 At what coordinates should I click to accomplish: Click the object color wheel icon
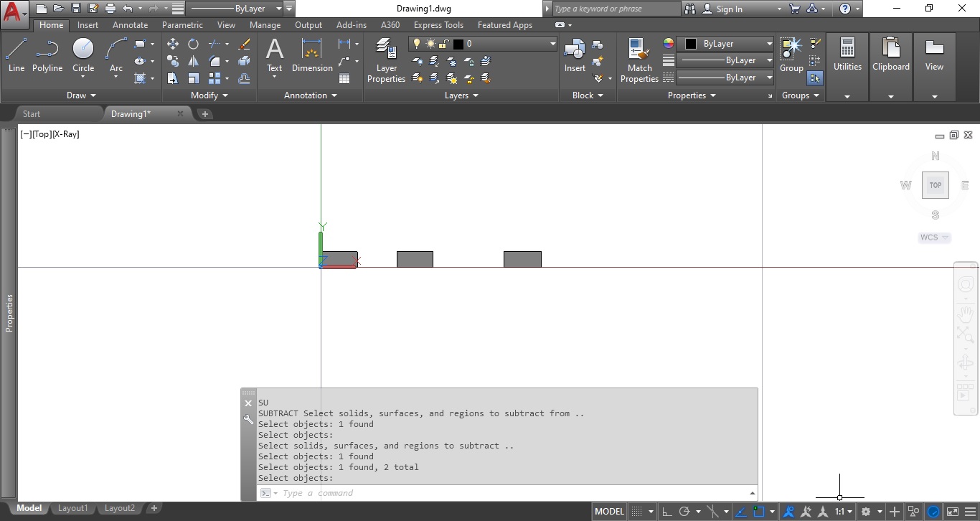point(669,44)
